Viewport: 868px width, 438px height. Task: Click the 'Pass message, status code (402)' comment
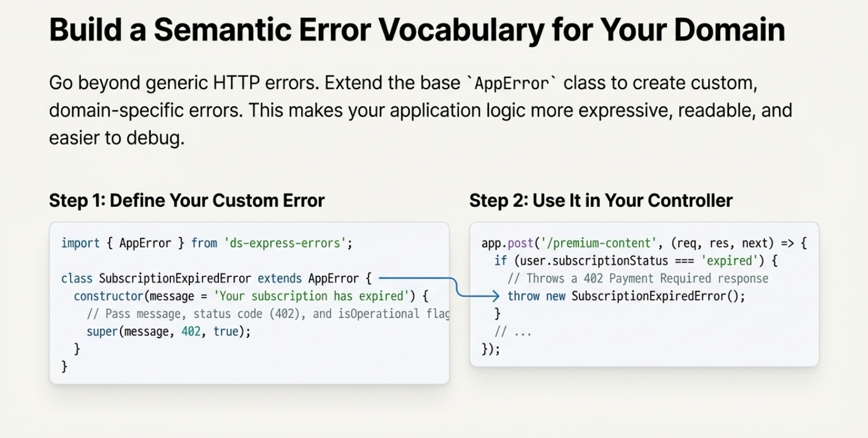[x=267, y=314]
